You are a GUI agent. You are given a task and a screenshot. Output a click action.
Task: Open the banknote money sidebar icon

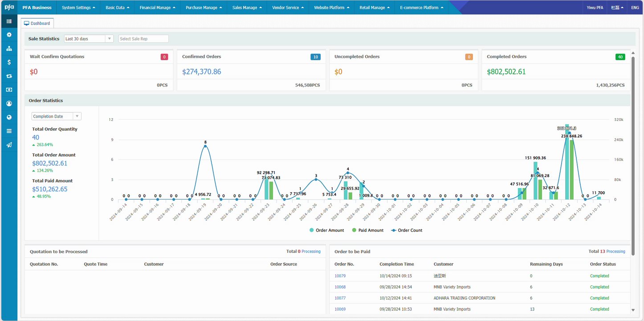[x=9, y=90]
